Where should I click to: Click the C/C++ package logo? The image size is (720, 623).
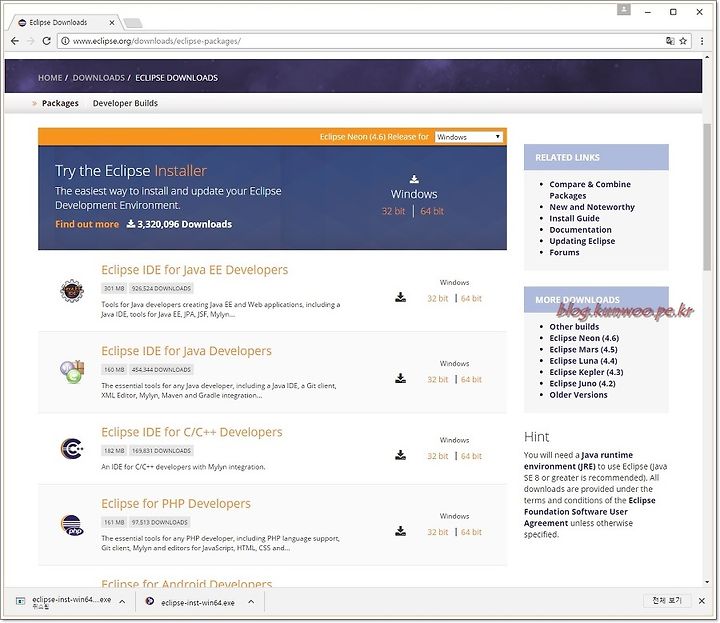coord(72,449)
